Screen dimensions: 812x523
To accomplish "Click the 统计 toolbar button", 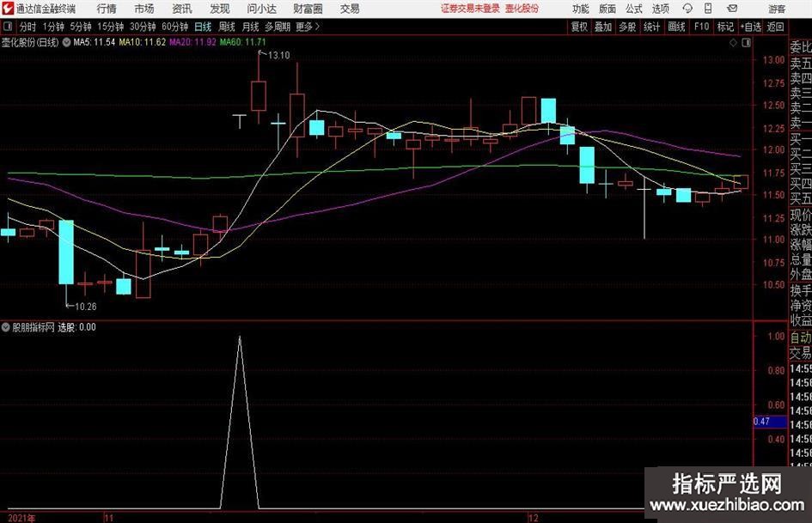I will pos(652,27).
